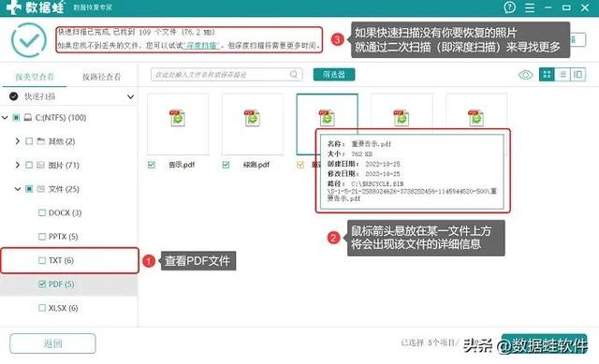
Task: Check the XLSX (6) checkbox
Action: [x=42, y=308]
